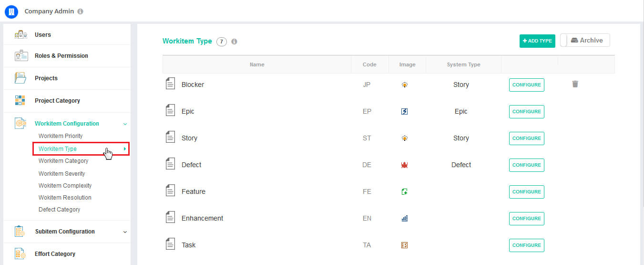The height and width of the screenshot is (265, 644).
Task: Configure the Story workitem type
Action: [527, 138]
